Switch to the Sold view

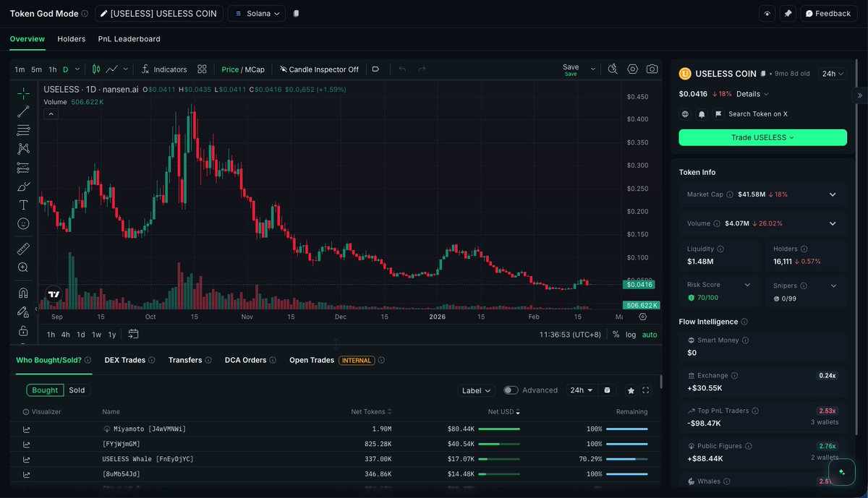click(x=77, y=390)
